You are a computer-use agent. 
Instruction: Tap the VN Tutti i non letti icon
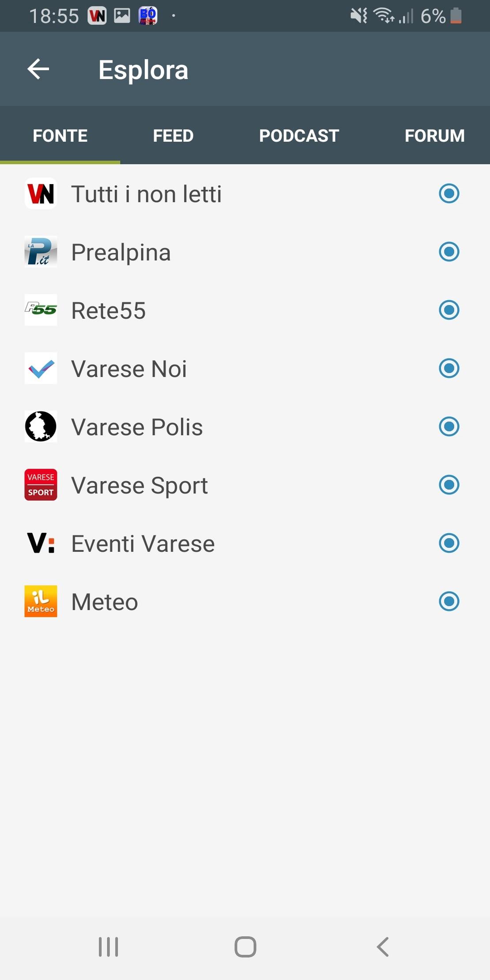(x=41, y=193)
